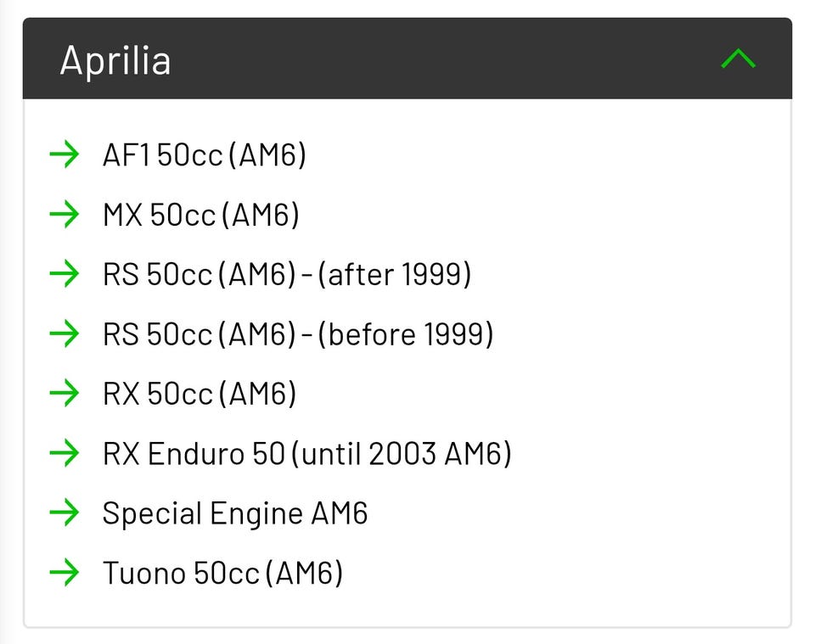Collapse the Aprilia section with the green chevron

point(738,59)
